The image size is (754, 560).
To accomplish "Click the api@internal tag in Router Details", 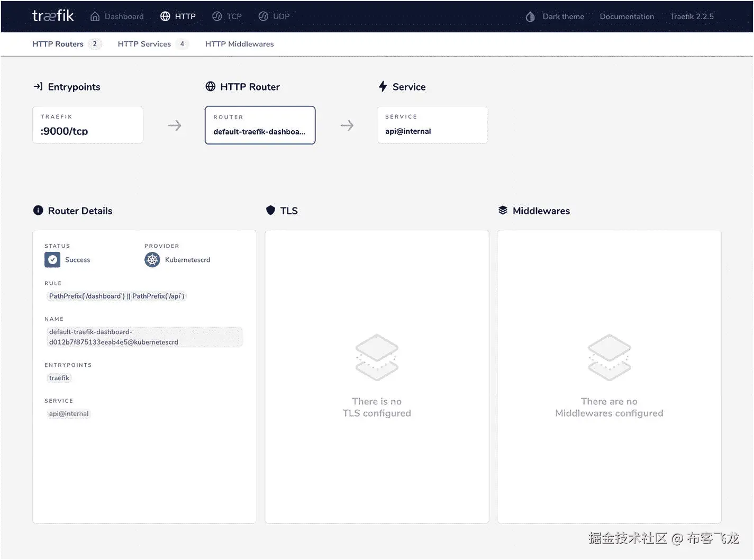I will click(69, 414).
